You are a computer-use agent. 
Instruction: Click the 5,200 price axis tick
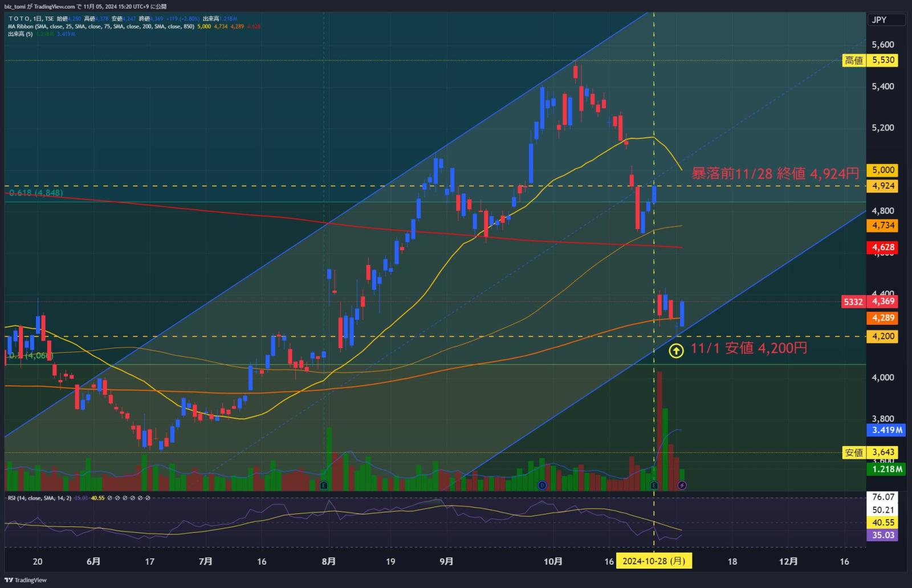tap(883, 128)
